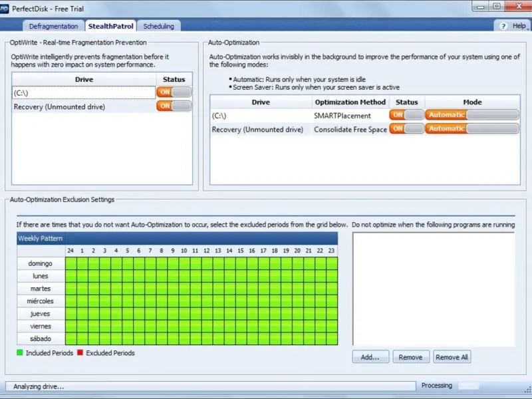
Task: Click the Status column header in OptiWrite
Action: point(174,79)
